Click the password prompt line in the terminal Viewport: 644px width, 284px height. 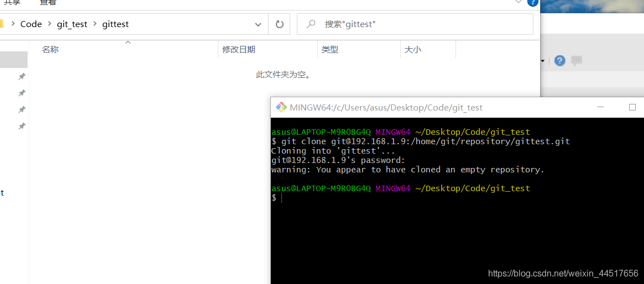point(338,160)
